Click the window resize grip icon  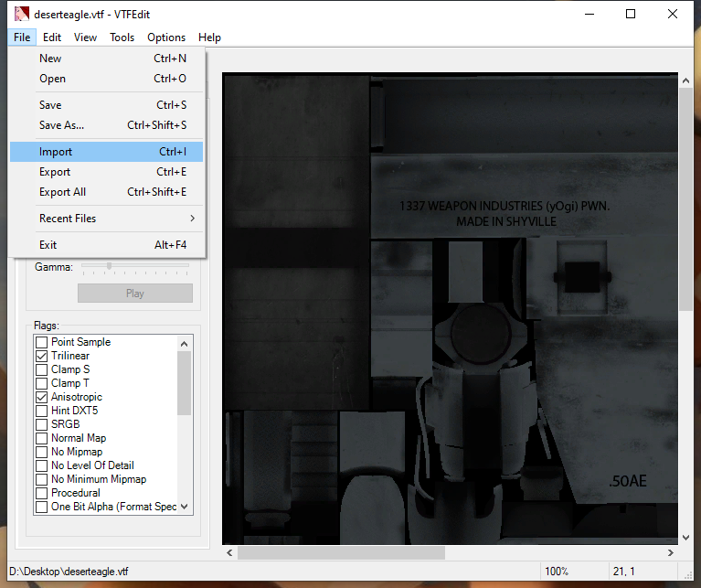(687, 573)
